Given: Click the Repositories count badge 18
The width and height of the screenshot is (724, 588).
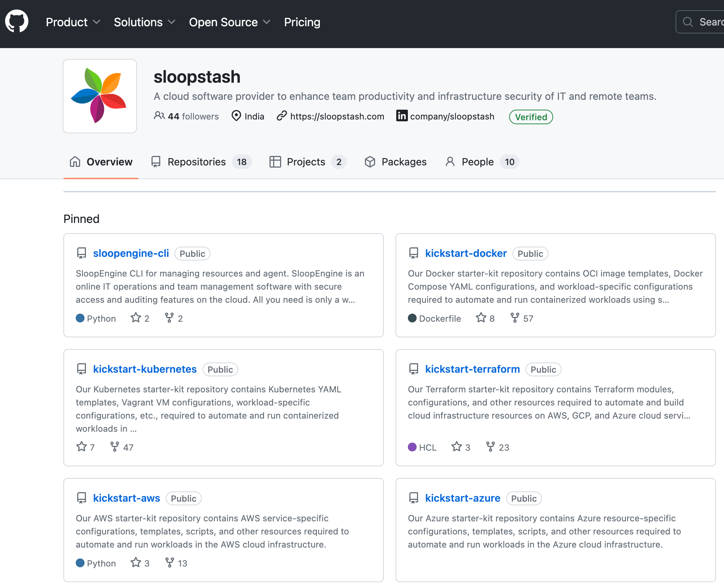Looking at the screenshot, I should (x=242, y=162).
